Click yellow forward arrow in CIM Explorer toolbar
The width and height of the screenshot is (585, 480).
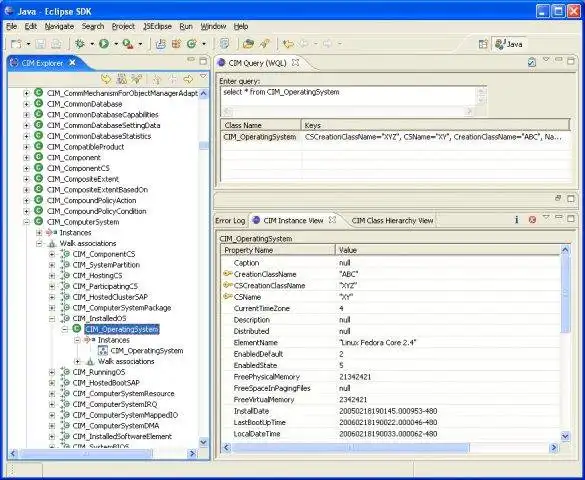pos(188,79)
